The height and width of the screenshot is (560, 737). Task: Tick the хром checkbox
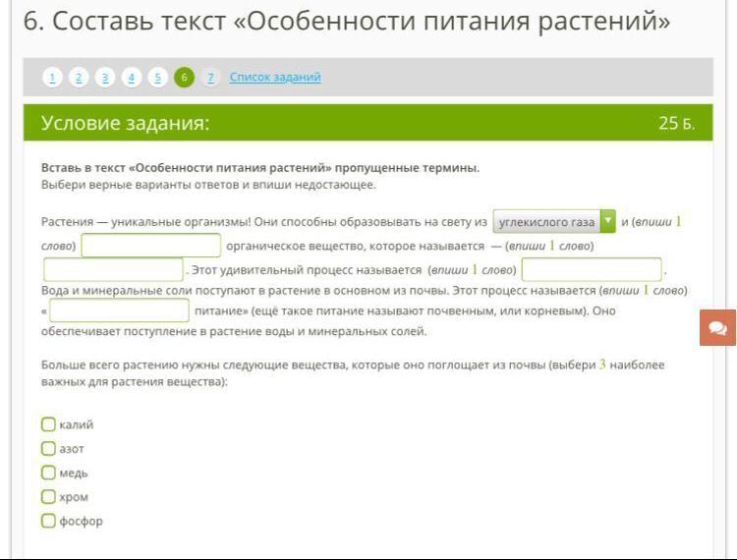point(48,497)
